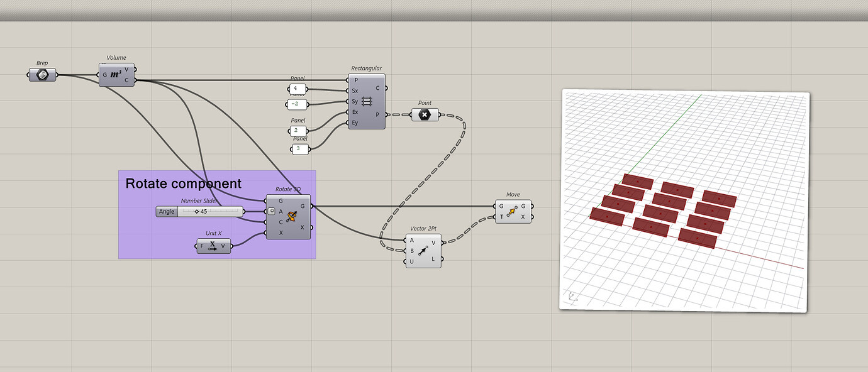Viewport: 868px width, 372px height.
Task: Click the G output of Move
Action: tap(523, 206)
